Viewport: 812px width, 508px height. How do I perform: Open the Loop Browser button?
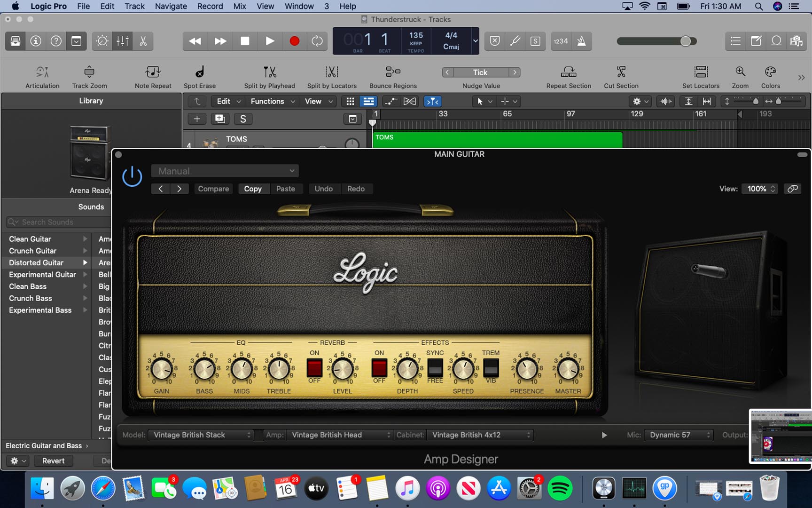point(776,41)
